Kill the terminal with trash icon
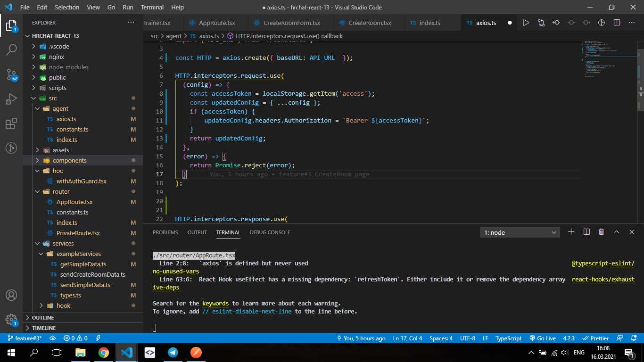644x362 pixels. pyautogui.click(x=602, y=232)
